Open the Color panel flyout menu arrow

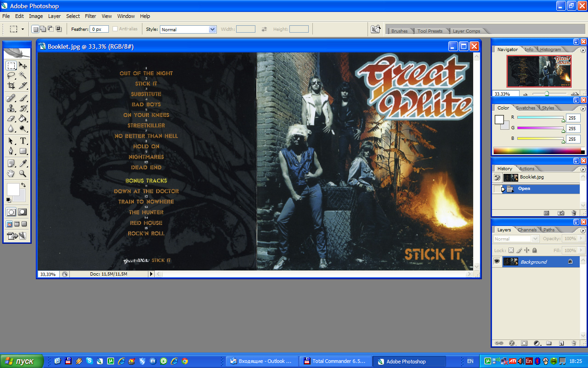coord(583,109)
